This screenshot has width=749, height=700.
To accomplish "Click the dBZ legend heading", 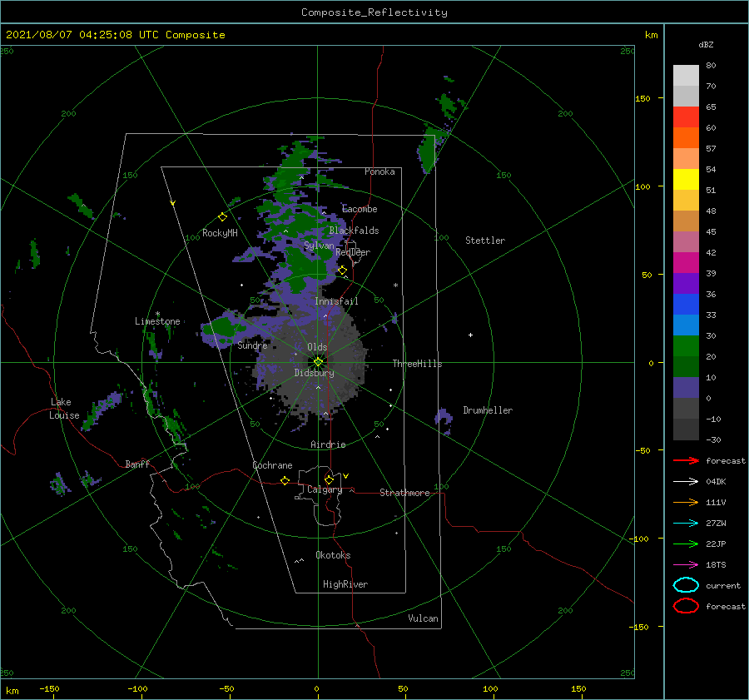I will pyautogui.click(x=706, y=44).
